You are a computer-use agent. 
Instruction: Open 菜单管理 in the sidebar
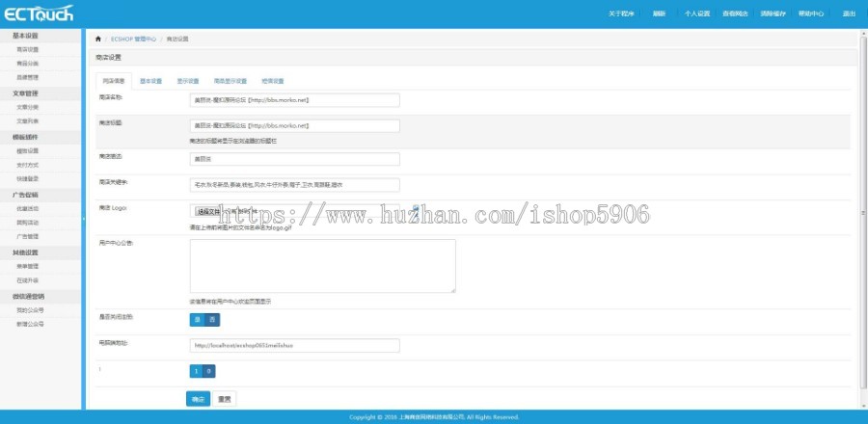(28, 267)
